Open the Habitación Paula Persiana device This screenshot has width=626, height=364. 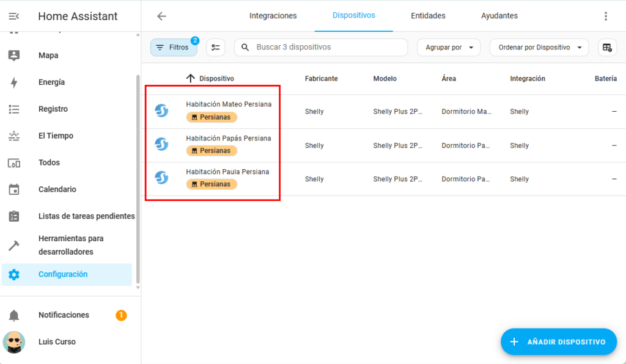227,172
